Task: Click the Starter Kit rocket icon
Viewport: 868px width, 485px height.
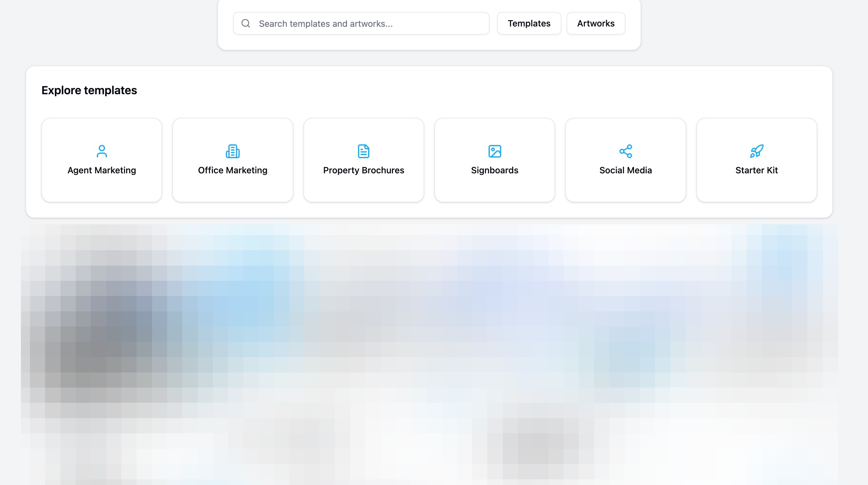Action: (x=756, y=151)
